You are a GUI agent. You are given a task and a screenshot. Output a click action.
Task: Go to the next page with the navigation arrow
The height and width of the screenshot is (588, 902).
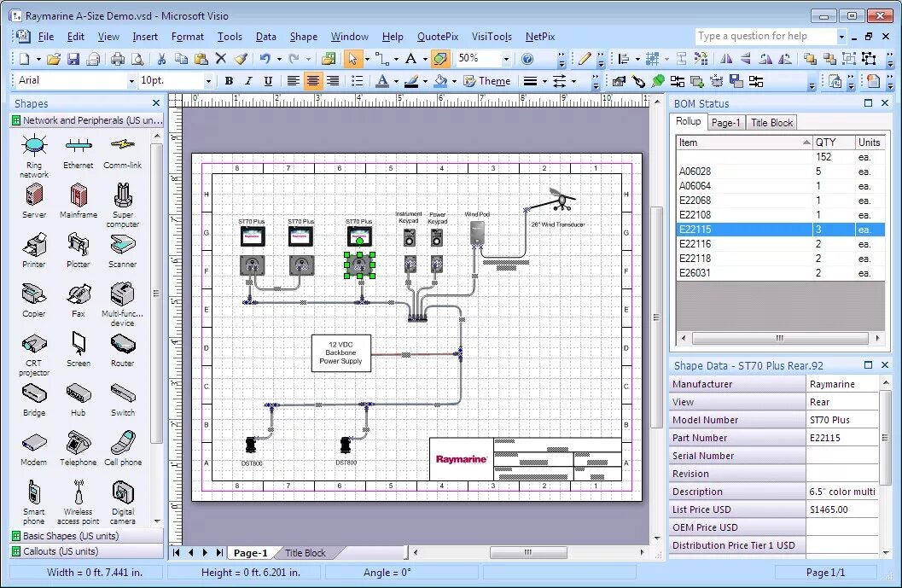coord(205,552)
